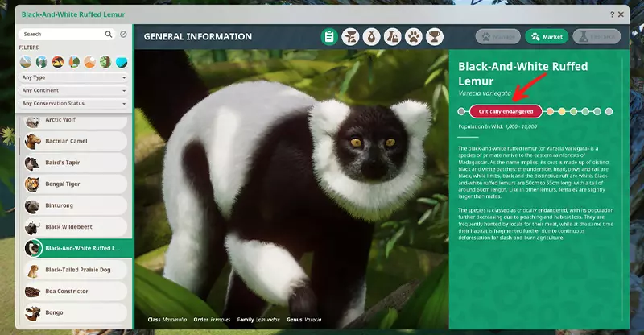Select Black-Tailed Prairie Dog in the list
The image size is (644, 335).
pos(75,270)
